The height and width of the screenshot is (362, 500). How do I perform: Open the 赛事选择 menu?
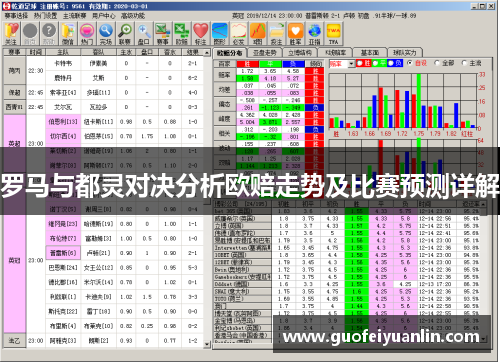(16, 16)
